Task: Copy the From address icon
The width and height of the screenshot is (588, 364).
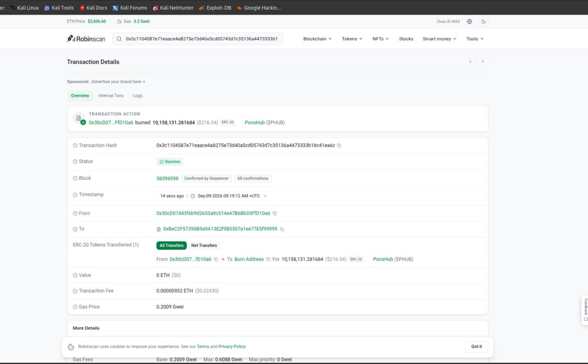Action: click(x=275, y=214)
